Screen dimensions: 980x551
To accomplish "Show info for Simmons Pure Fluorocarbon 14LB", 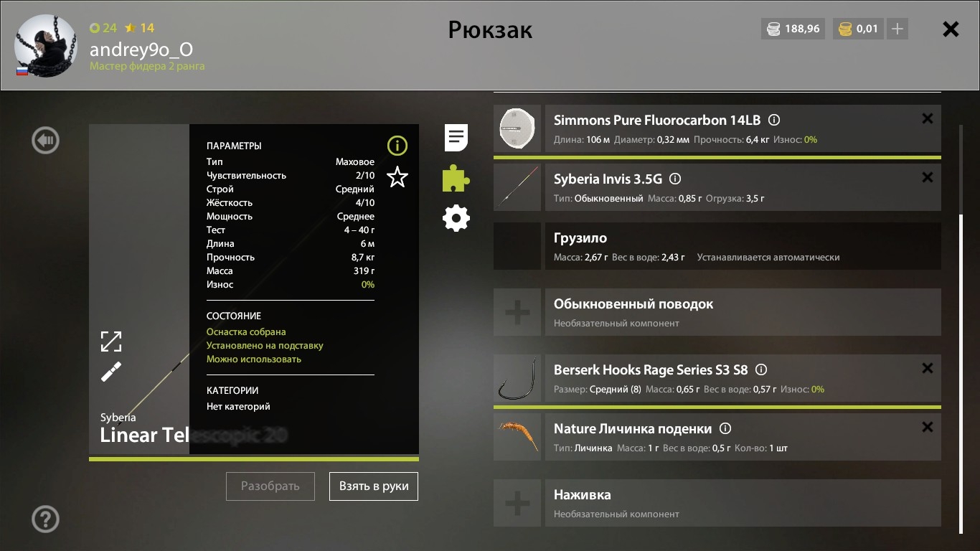I will 774,121.
